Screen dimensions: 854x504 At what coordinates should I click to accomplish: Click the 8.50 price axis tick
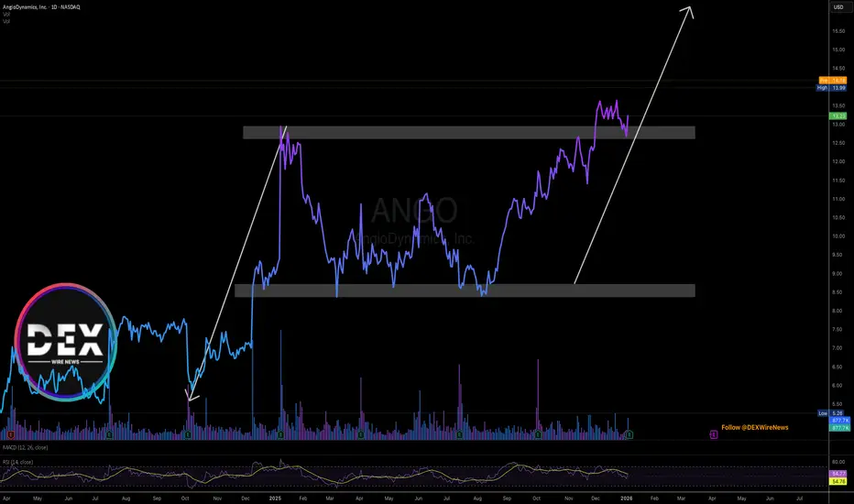(838, 292)
